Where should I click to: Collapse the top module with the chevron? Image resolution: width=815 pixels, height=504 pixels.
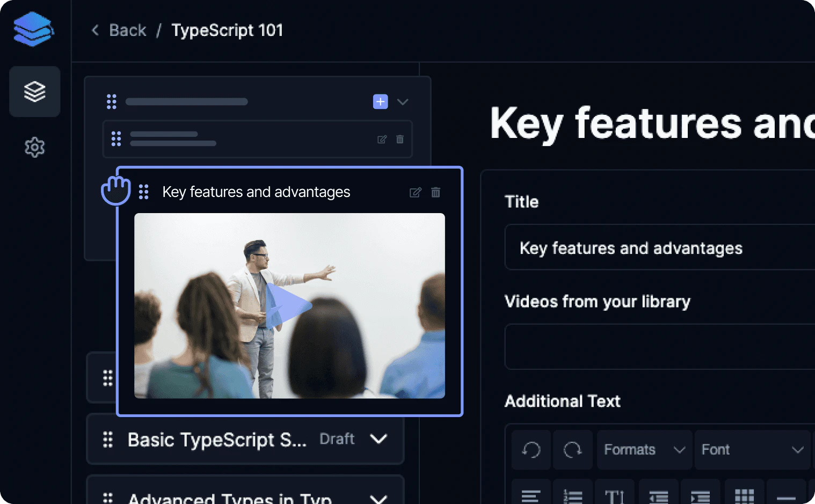pos(403,101)
